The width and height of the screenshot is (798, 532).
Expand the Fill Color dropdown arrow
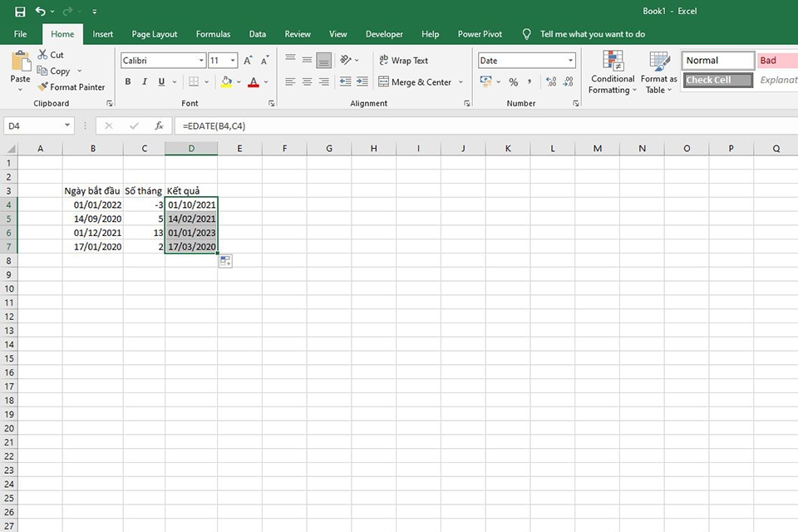tap(239, 81)
